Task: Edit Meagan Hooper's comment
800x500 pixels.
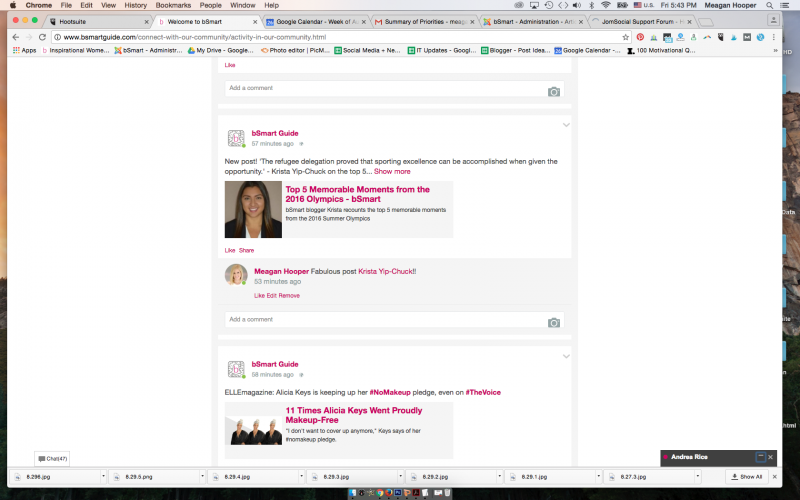Action: point(271,295)
